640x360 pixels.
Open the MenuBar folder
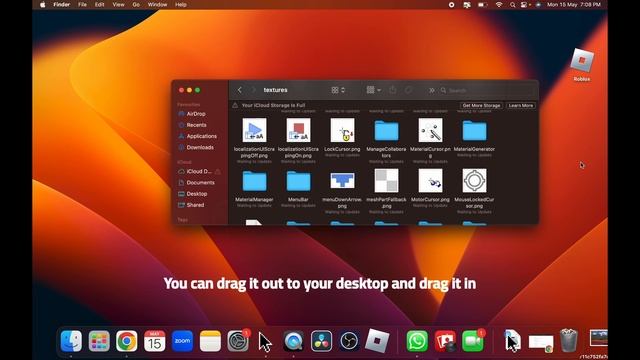(x=298, y=181)
